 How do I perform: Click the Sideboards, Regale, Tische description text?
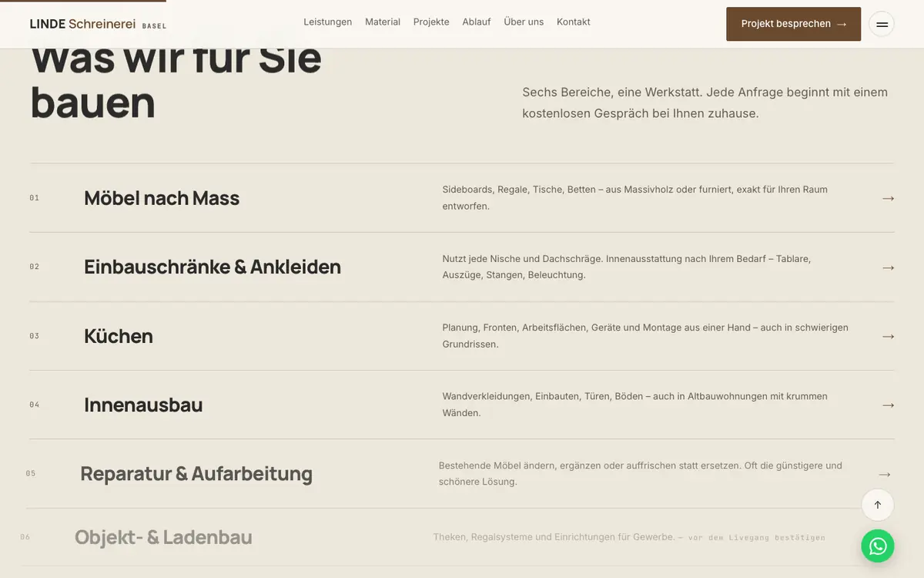coord(635,197)
